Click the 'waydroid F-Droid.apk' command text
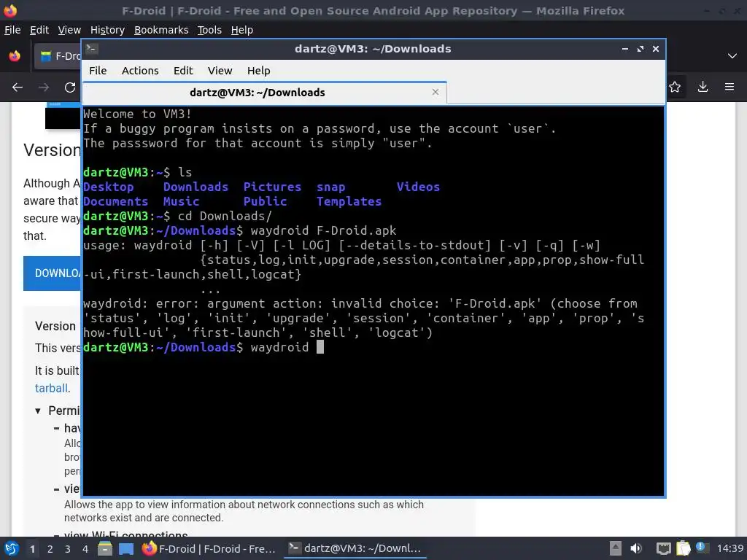This screenshot has height=560, width=747. click(x=323, y=230)
